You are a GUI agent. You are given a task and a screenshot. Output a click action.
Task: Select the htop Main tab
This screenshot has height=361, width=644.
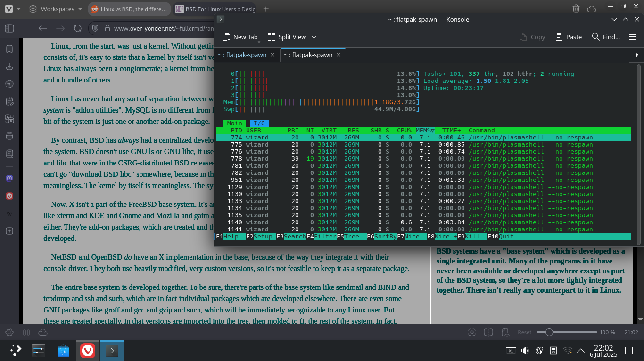coord(234,123)
